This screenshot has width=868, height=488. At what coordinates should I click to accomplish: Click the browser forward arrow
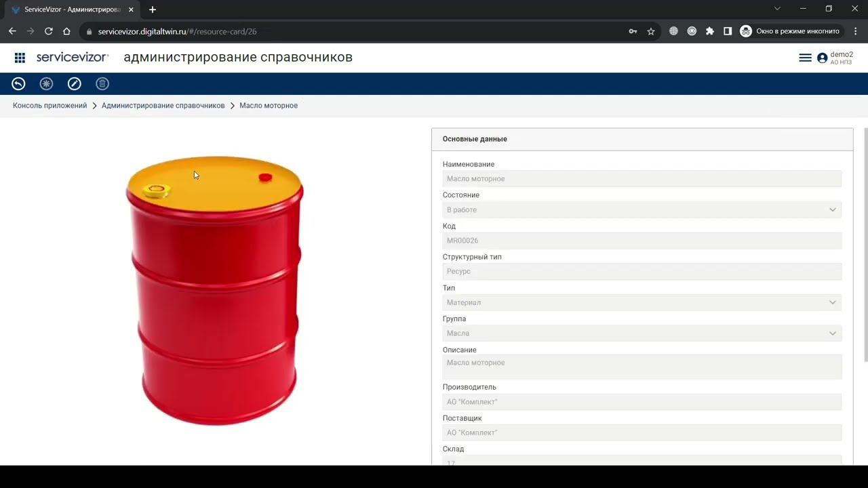click(31, 31)
